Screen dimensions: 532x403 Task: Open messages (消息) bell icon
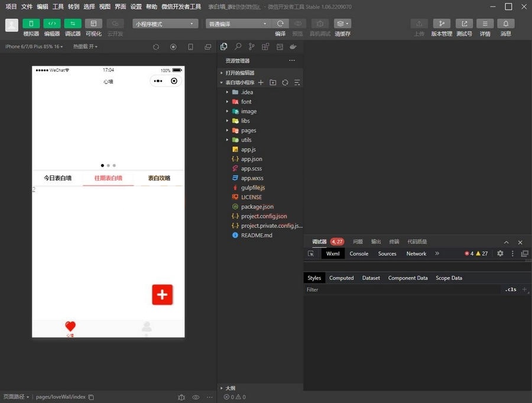coord(505,24)
